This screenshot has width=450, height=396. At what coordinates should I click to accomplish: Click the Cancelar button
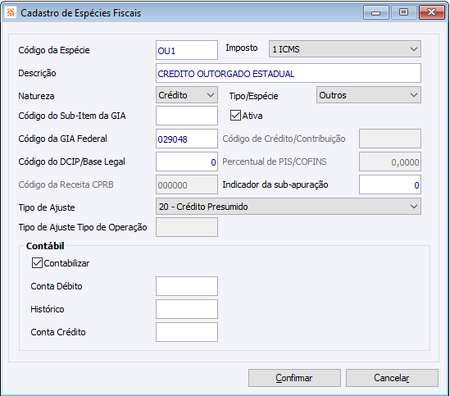(392, 378)
